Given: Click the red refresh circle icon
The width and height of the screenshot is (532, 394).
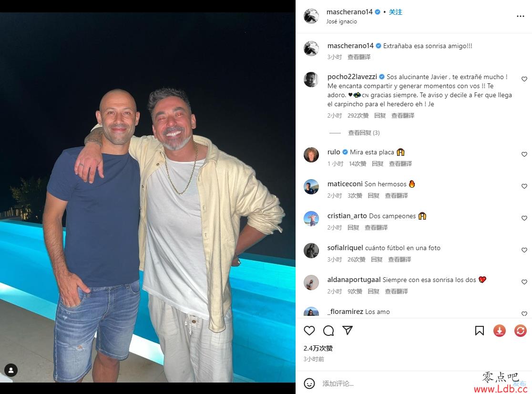Looking at the screenshot, I should 521,331.
